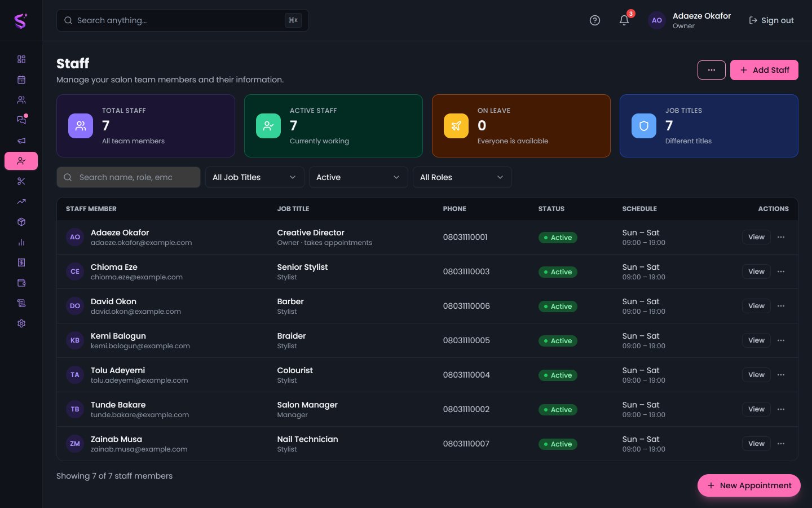This screenshot has width=812, height=508.
Task: Open the calendar icon in sidebar
Action: (21, 80)
